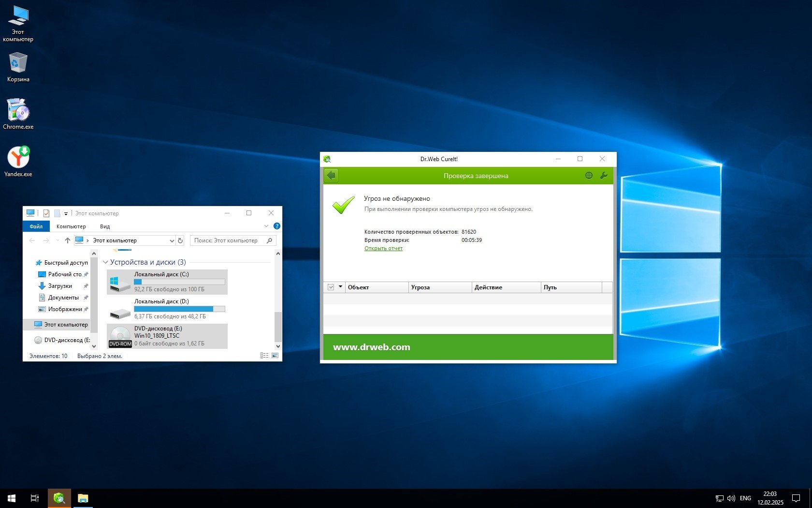This screenshot has height=508, width=812.
Task: Toggle the properties checkmark in Explorer quick toolbar
Action: pos(46,213)
